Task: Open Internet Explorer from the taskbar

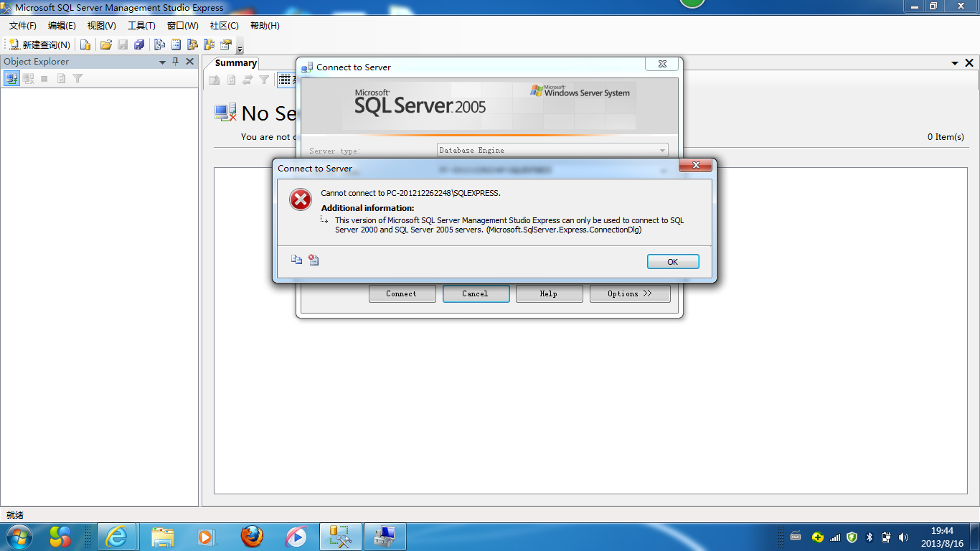Action: pyautogui.click(x=116, y=537)
